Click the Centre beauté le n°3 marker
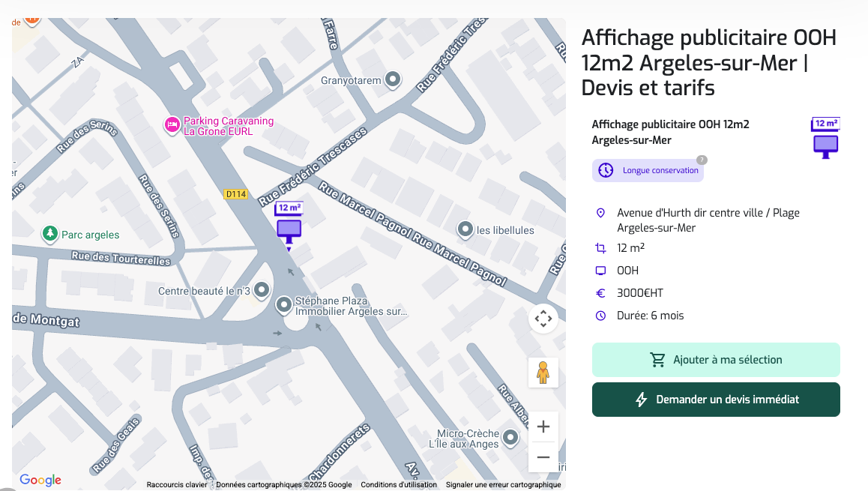 point(261,290)
